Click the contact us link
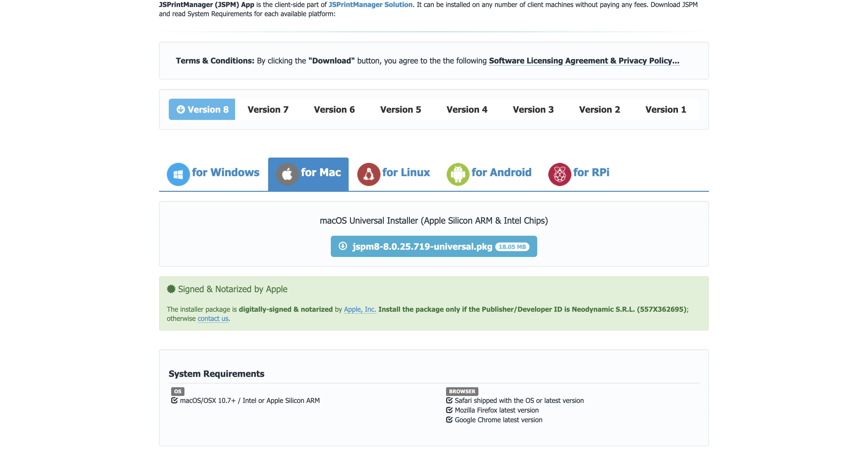The height and width of the screenshot is (456, 868). click(213, 318)
